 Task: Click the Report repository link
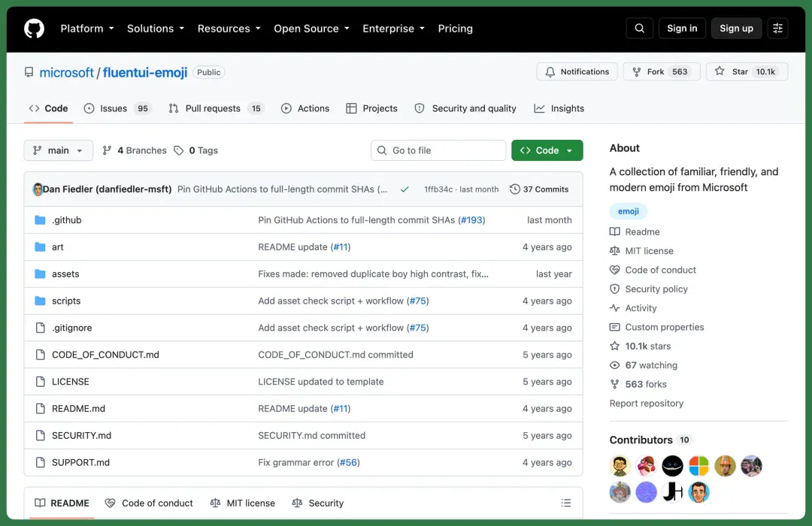click(647, 404)
